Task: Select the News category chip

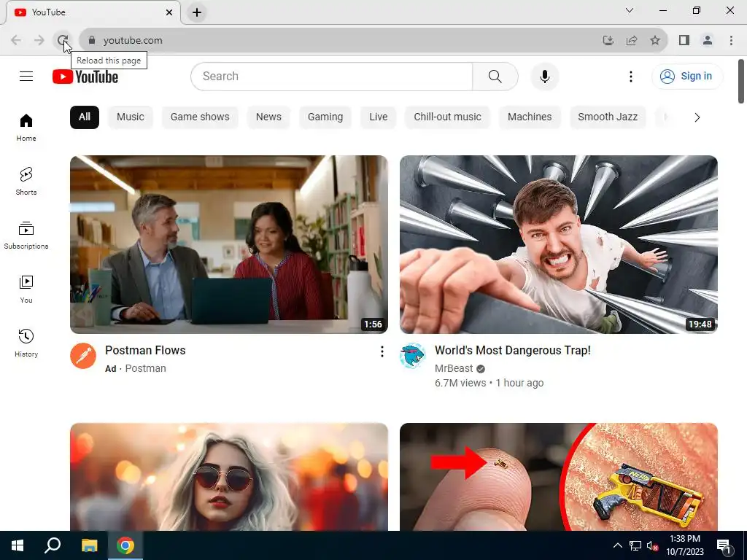Action: (x=268, y=117)
